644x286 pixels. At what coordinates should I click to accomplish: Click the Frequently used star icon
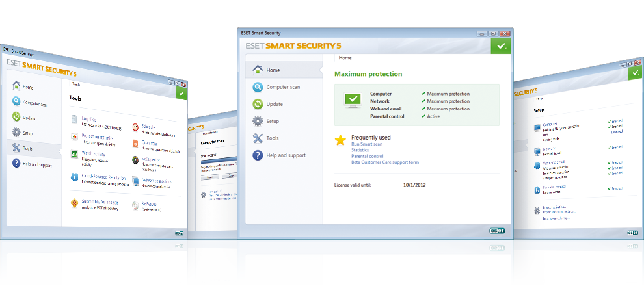(340, 140)
